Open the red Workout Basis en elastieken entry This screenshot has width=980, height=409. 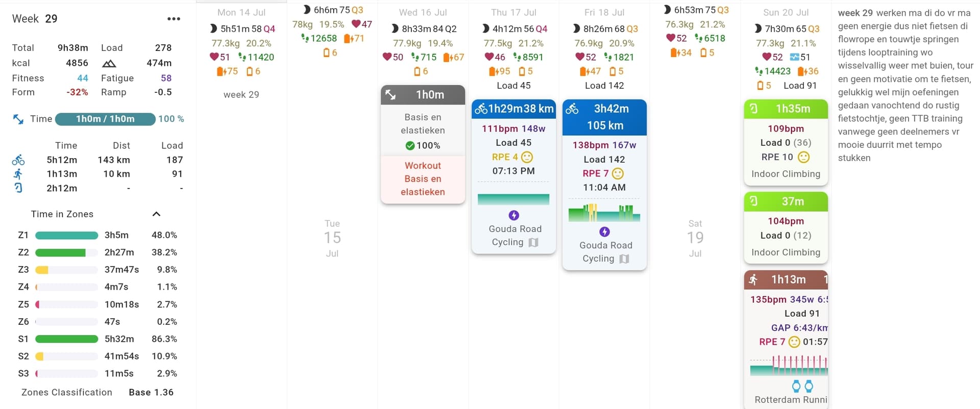423,178
